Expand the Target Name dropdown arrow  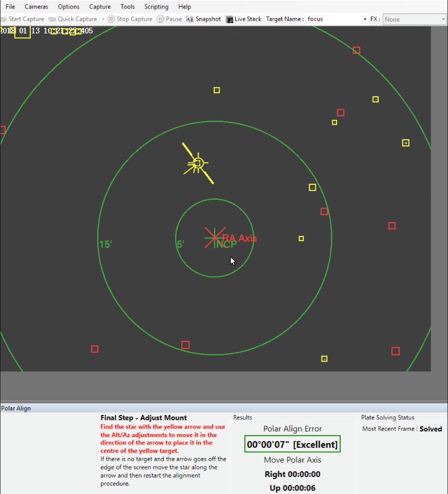coord(365,19)
